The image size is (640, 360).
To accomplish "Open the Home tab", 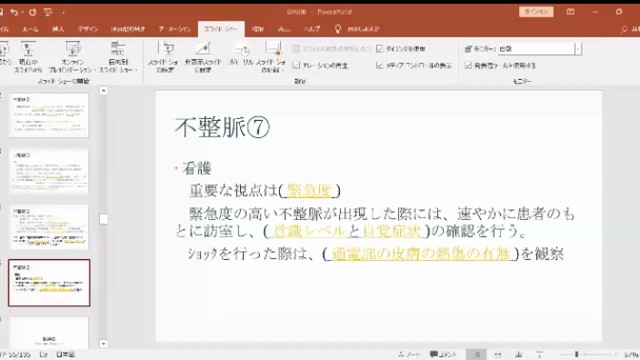I will [31, 29].
